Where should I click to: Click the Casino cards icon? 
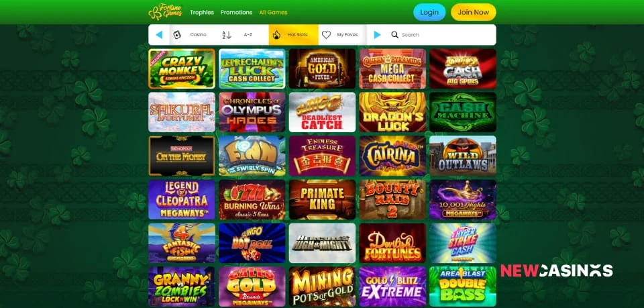pos(177,35)
